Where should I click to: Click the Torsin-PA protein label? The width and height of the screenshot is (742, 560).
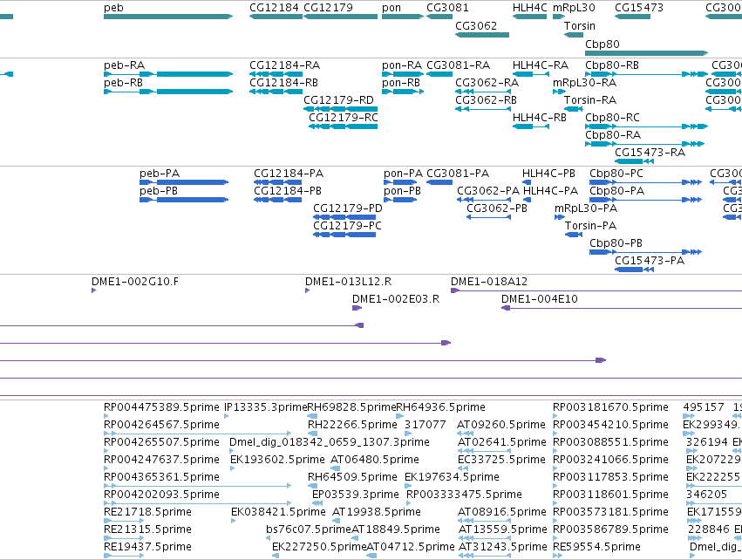pyautogui.click(x=590, y=226)
